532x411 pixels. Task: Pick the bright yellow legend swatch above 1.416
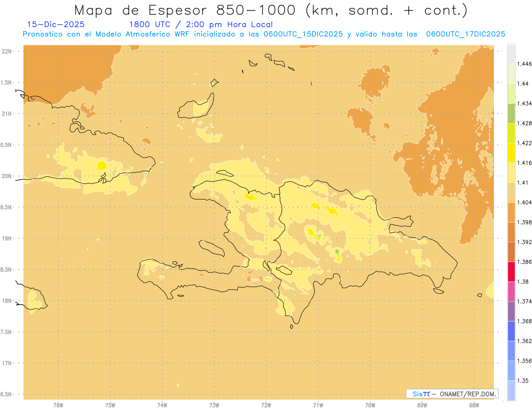(x=511, y=153)
